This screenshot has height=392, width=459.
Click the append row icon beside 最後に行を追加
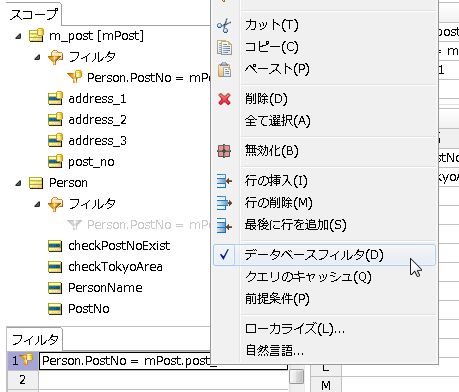pos(224,225)
